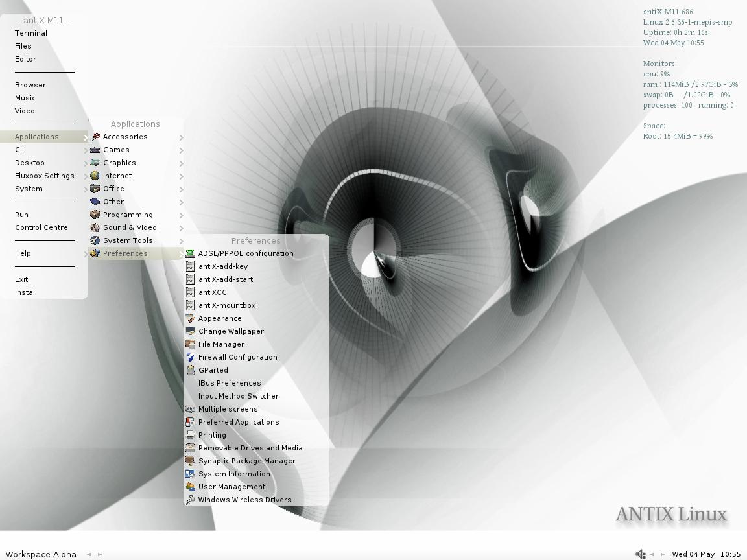The width and height of the screenshot is (747, 560).
Task: Click the Change Wallpaper monitor icon
Action: (190, 331)
